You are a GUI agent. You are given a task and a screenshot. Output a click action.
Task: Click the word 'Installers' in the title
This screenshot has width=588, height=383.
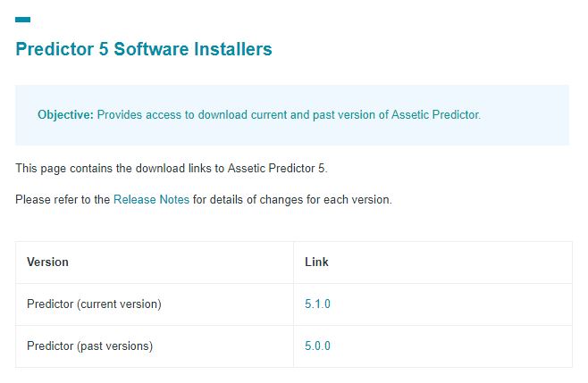point(233,49)
